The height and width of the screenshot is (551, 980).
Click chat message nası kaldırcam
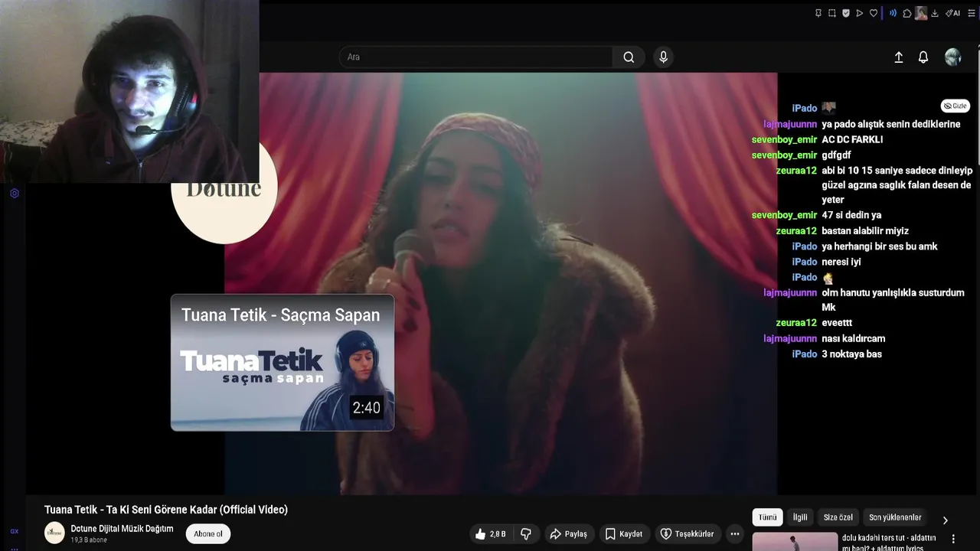pos(854,338)
